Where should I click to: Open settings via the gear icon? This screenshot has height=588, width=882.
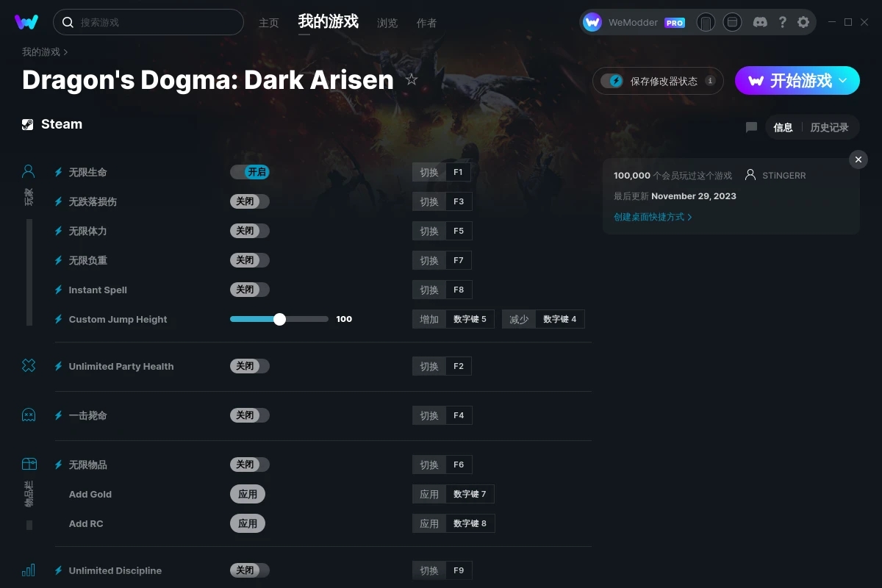coord(803,22)
